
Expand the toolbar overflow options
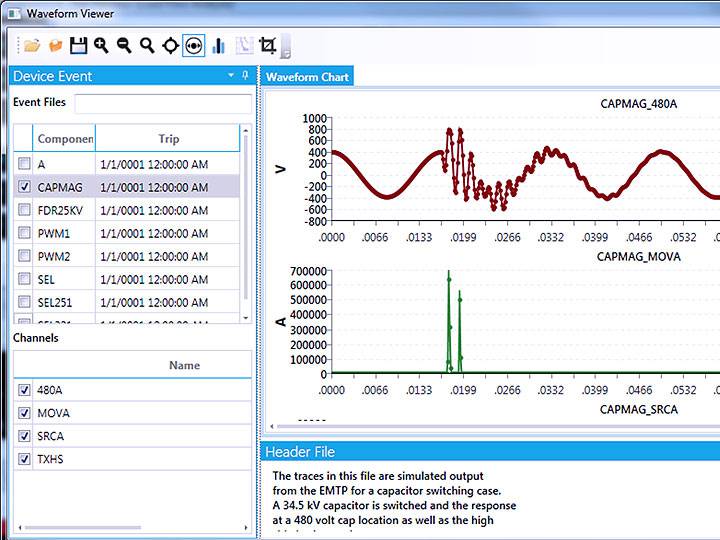click(x=286, y=50)
